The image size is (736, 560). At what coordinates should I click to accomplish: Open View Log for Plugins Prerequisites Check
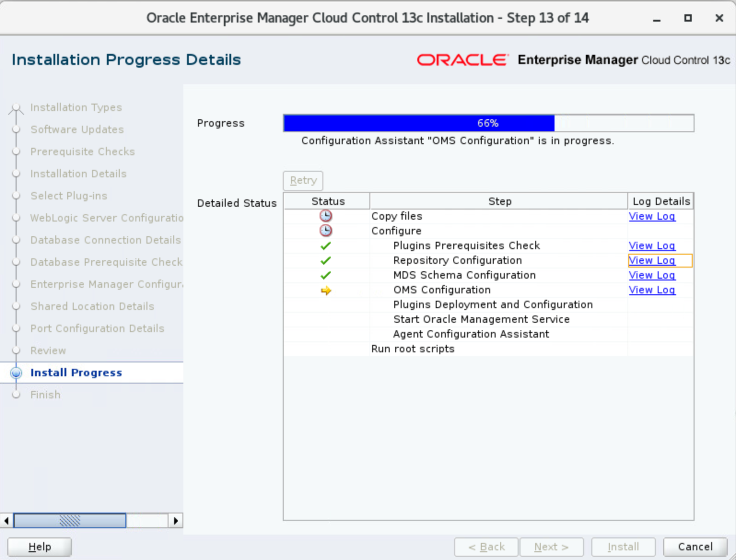[x=652, y=245]
